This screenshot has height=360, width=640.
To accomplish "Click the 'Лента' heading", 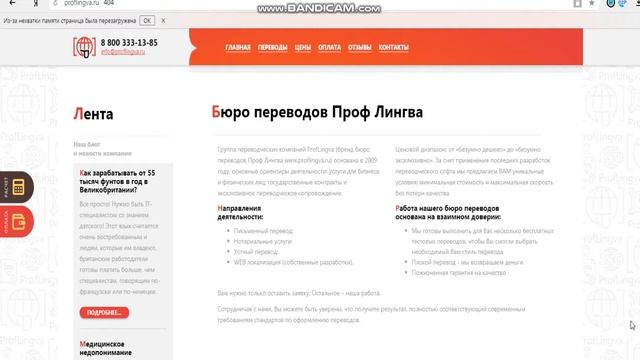I will (93, 114).
